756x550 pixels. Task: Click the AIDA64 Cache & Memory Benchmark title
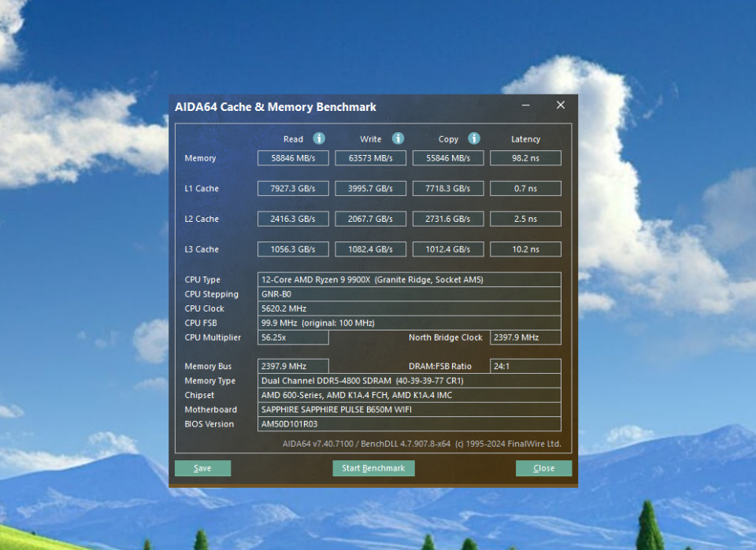click(276, 107)
